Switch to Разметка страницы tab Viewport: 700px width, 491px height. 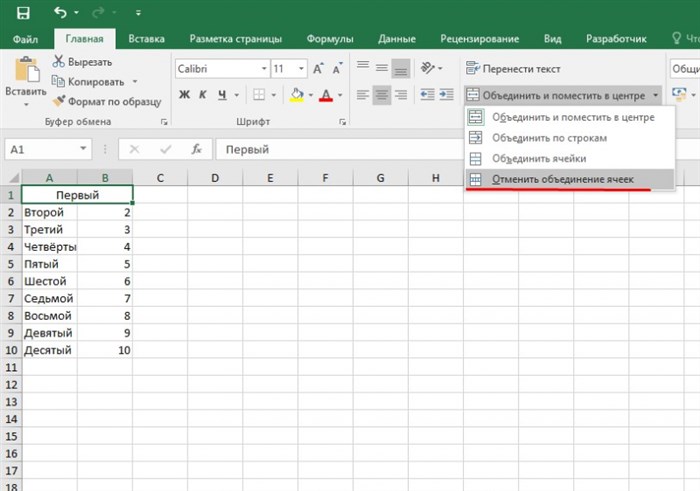tap(235, 39)
